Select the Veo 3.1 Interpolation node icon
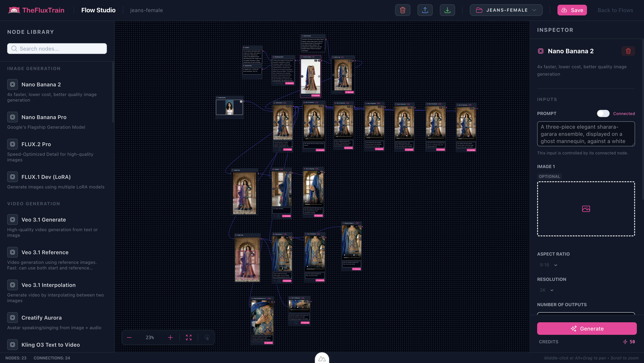The image size is (644, 363). click(13, 285)
